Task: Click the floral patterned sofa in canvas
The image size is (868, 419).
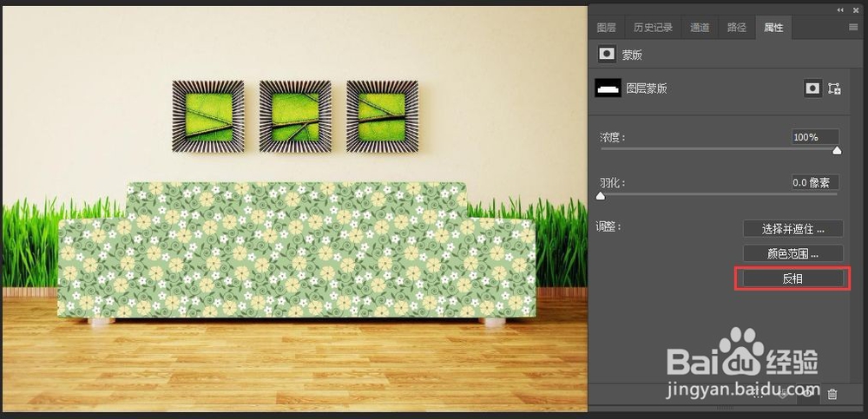Action: [297, 250]
